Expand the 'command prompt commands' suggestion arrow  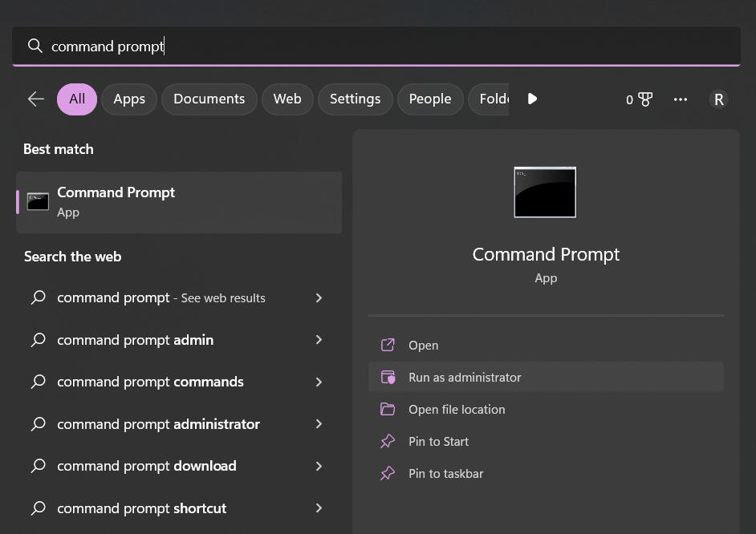click(x=319, y=382)
